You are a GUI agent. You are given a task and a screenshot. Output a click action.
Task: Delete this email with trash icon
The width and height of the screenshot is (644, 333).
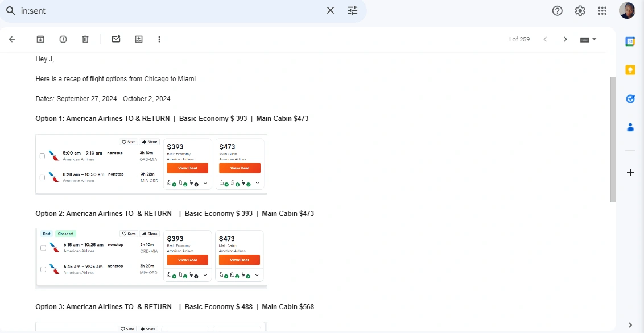point(85,39)
